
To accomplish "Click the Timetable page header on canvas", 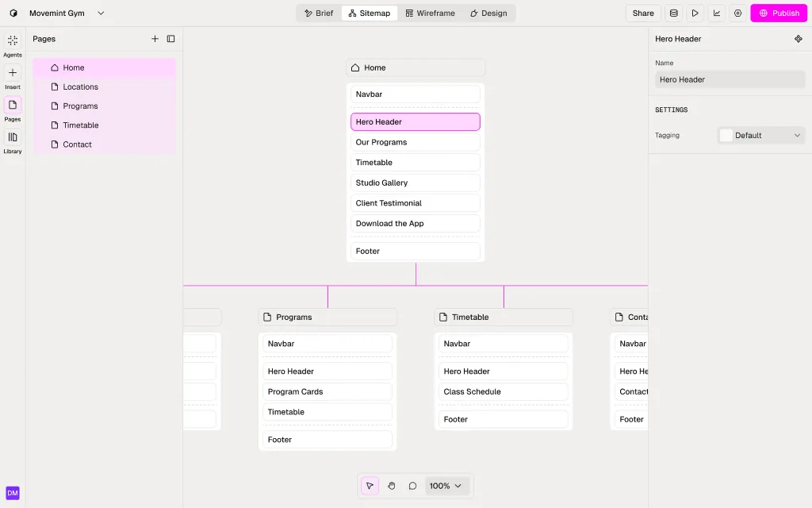I will 504,317.
